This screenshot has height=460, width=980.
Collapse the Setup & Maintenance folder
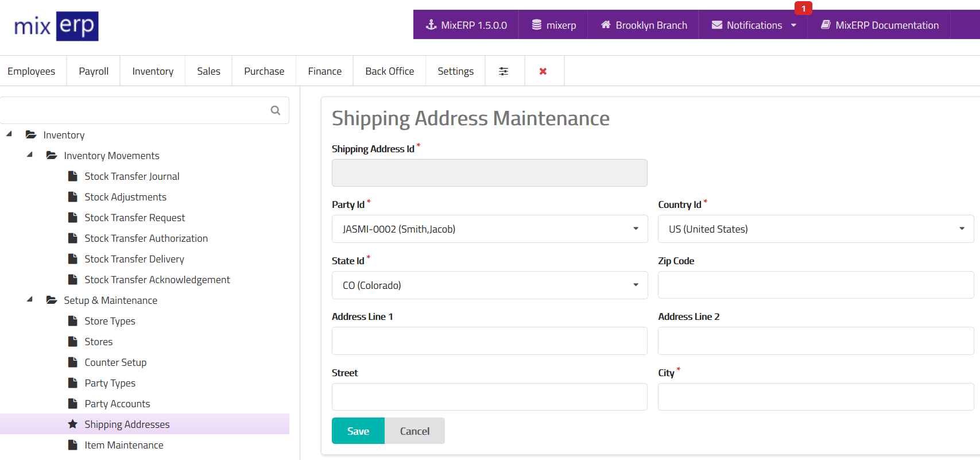point(30,300)
